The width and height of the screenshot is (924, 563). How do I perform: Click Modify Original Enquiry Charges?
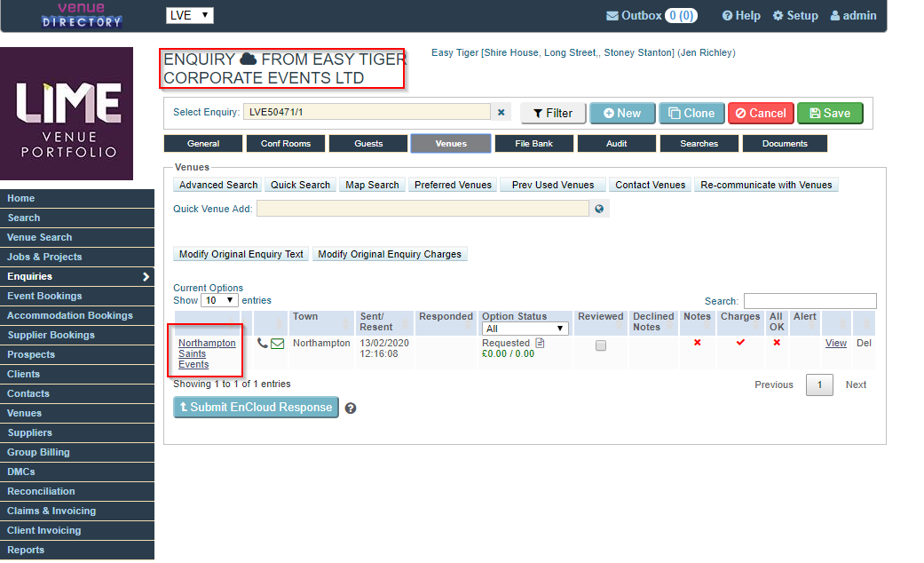point(390,254)
